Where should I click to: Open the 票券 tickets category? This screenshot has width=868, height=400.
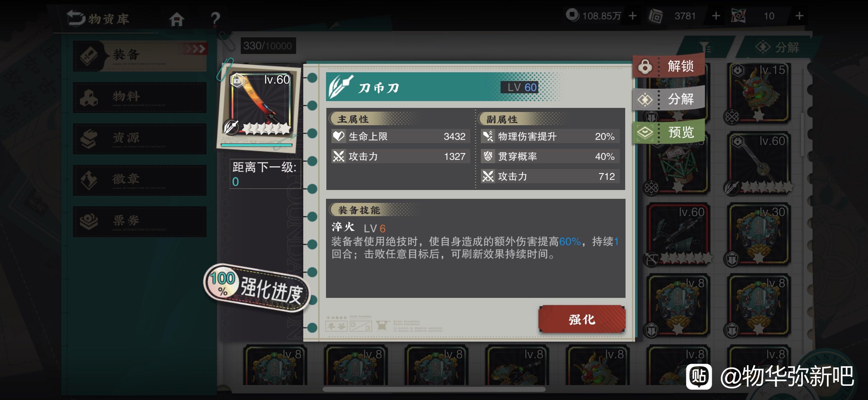coord(140,222)
